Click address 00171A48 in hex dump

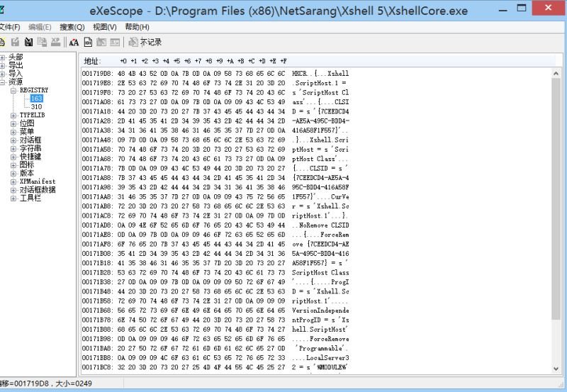click(x=98, y=140)
